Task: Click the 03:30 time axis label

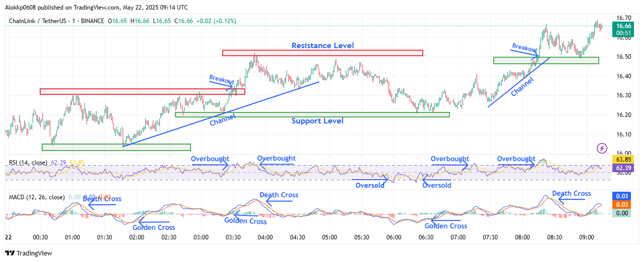Action: pos(233,237)
